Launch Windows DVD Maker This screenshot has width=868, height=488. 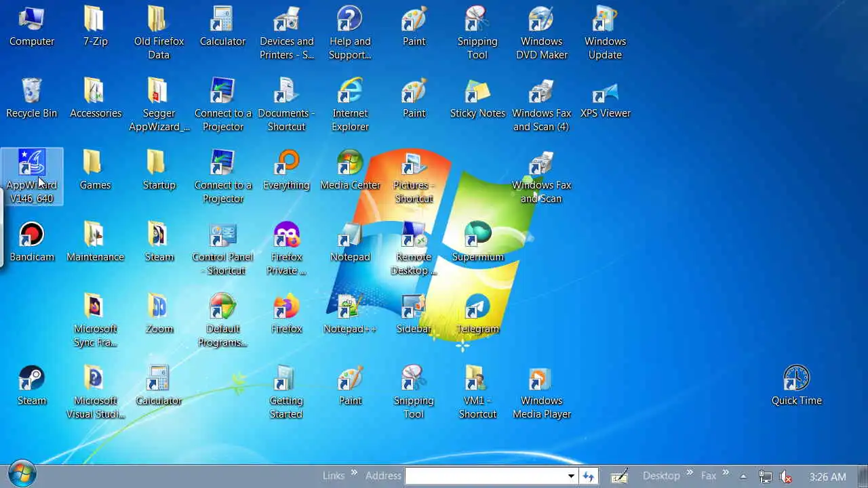coord(542,34)
